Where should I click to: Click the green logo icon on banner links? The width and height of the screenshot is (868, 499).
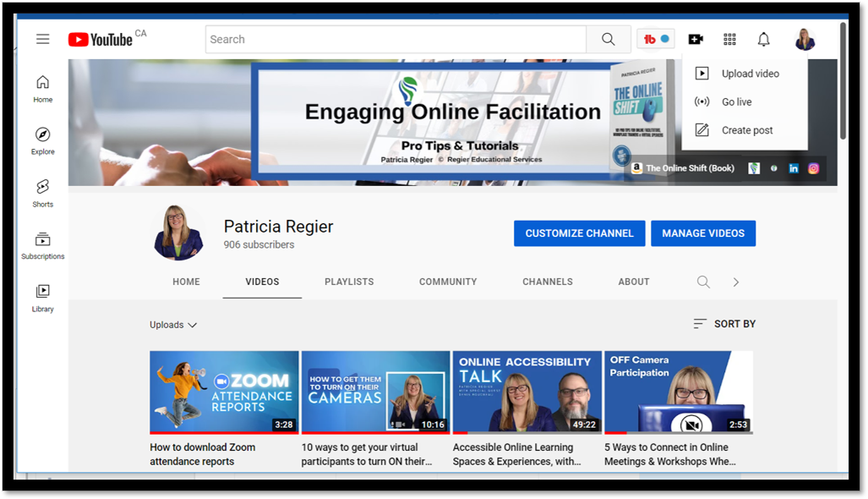[x=754, y=168]
